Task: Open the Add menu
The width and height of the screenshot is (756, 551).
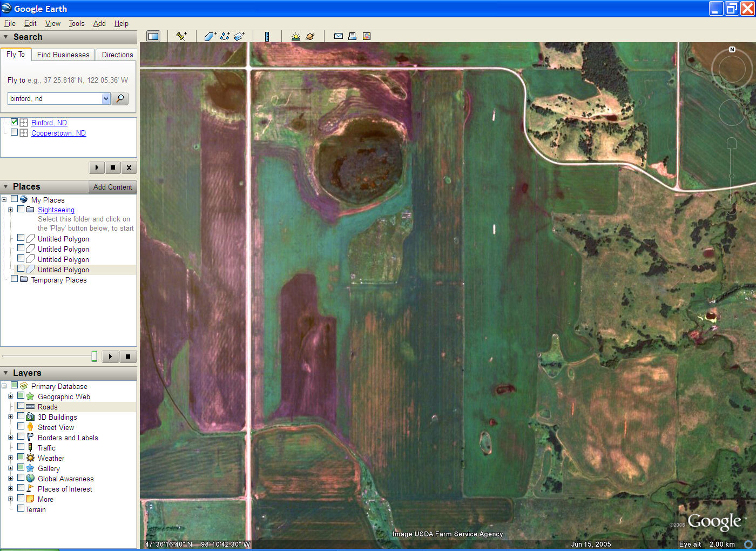Action: [99, 23]
